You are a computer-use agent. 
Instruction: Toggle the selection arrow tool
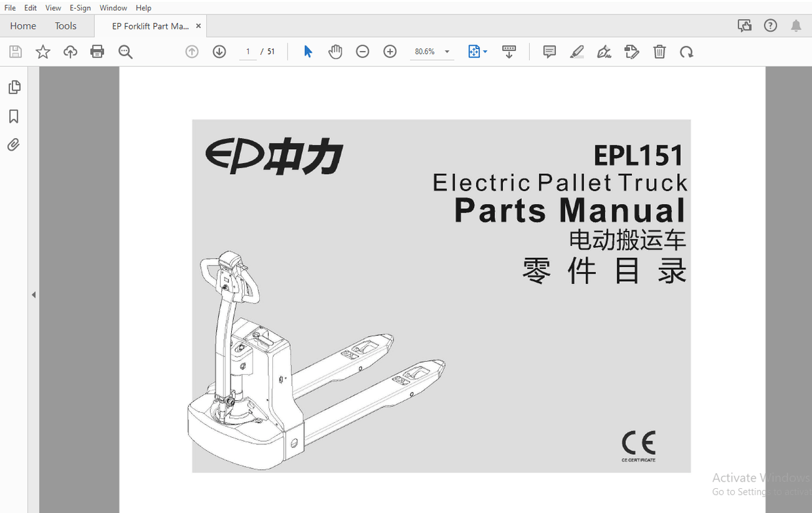coord(308,51)
